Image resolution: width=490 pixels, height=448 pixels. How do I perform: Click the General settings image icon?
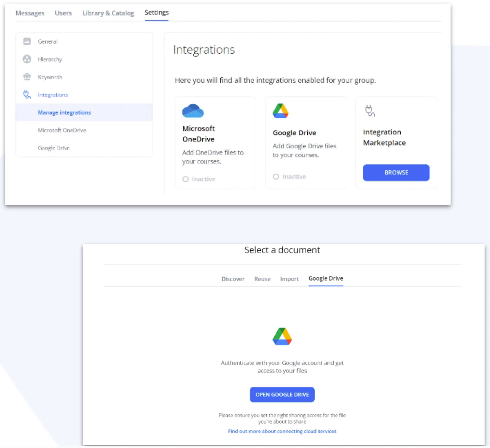click(x=27, y=41)
